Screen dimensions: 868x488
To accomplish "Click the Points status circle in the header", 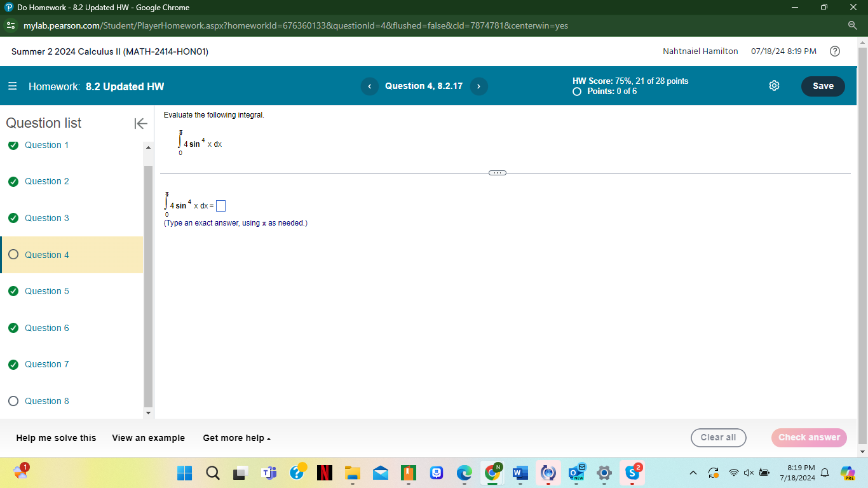I will click(577, 91).
